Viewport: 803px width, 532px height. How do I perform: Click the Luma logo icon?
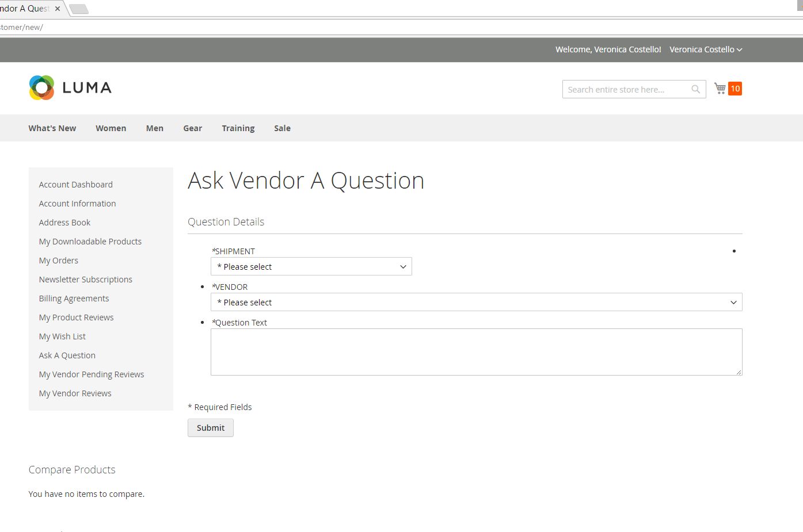click(41, 87)
